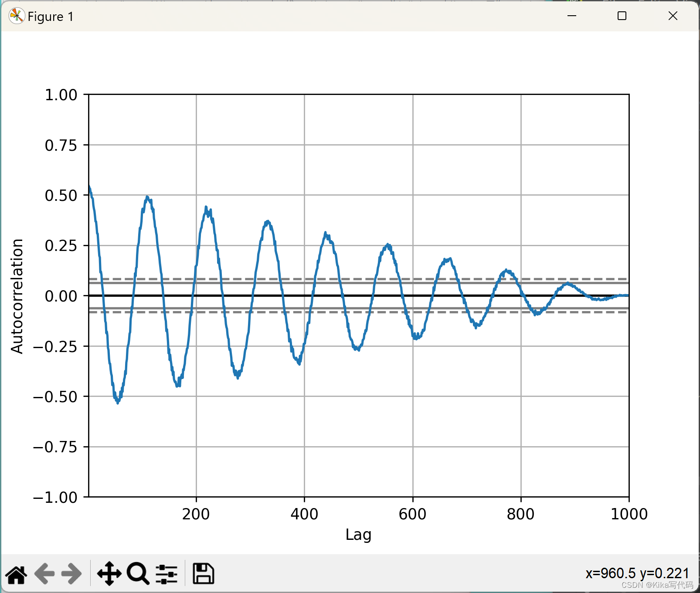Click the lowest trough of the autocorrelation curve

pyautogui.click(x=118, y=402)
